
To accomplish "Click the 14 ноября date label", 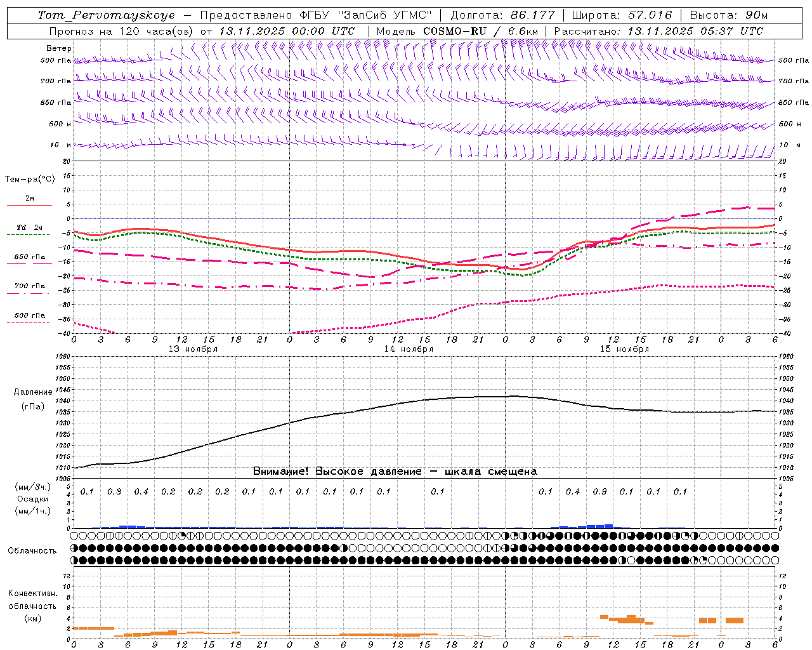I will click(409, 349).
